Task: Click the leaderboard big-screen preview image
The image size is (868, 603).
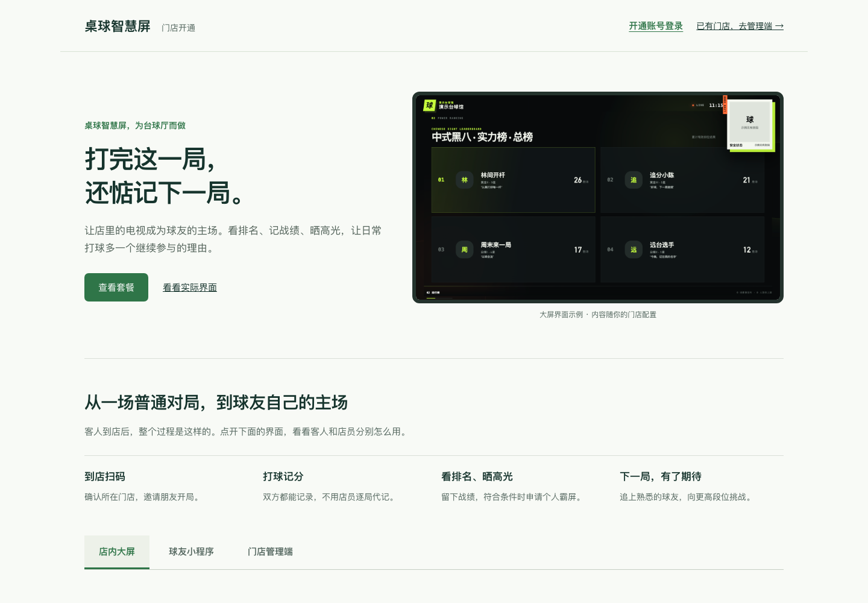Action: point(598,197)
